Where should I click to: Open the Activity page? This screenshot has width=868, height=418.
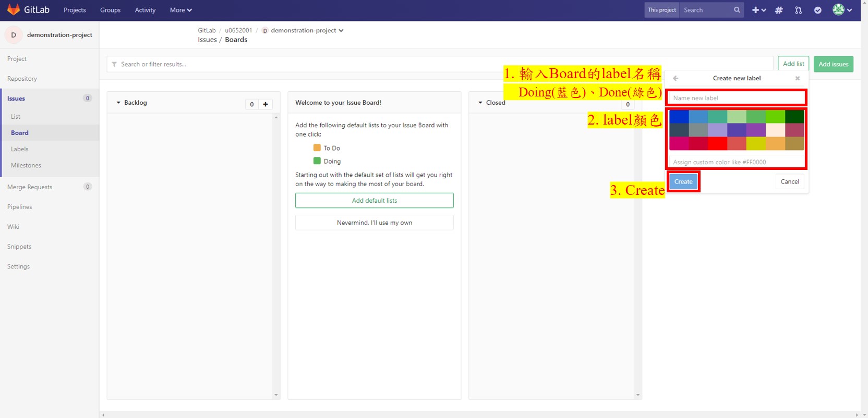point(145,10)
